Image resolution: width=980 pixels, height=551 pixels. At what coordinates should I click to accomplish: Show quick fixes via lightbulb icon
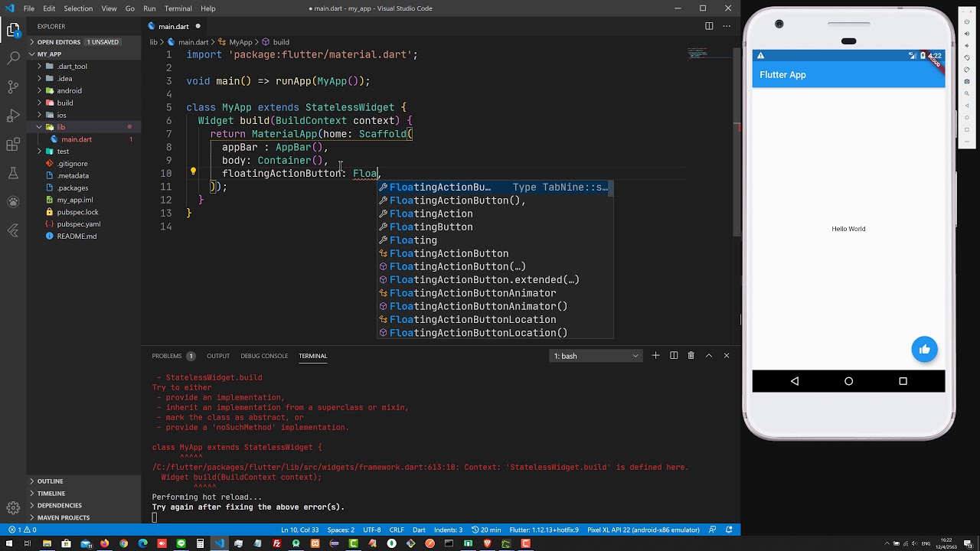tap(193, 173)
